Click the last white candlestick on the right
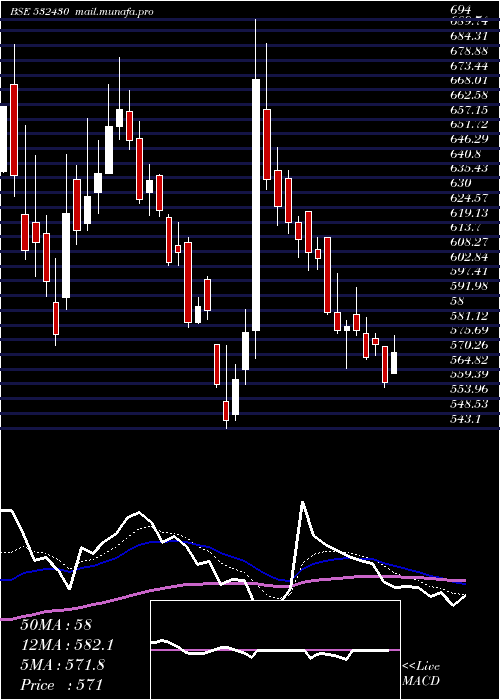This screenshot has width=500, height=700. tap(394, 363)
